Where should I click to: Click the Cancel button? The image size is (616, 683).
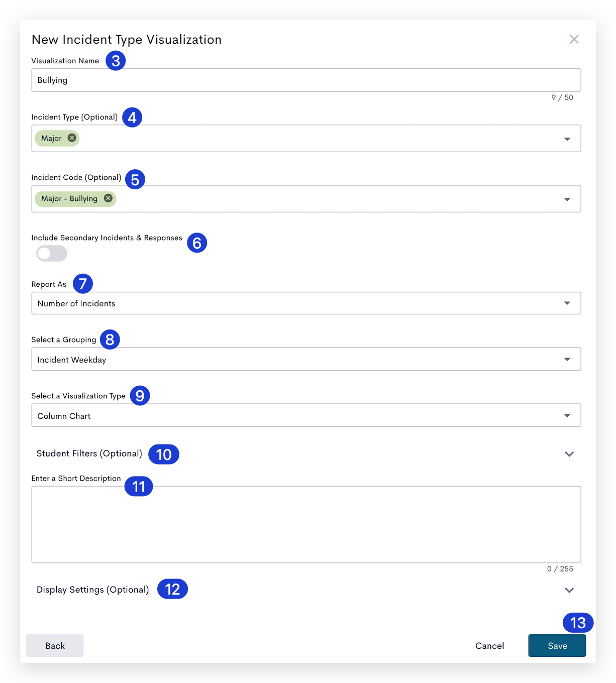pyautogui.click(x=489, y=646)
